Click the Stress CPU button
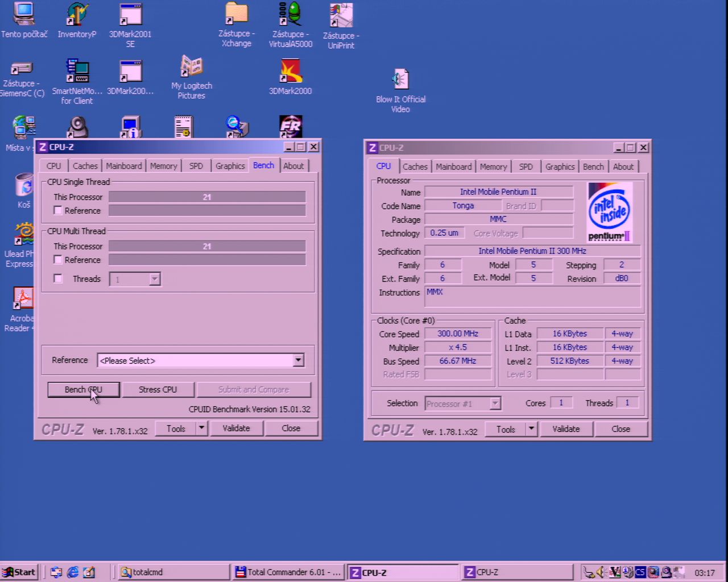 pyautogui.click(x=158, y=390)
